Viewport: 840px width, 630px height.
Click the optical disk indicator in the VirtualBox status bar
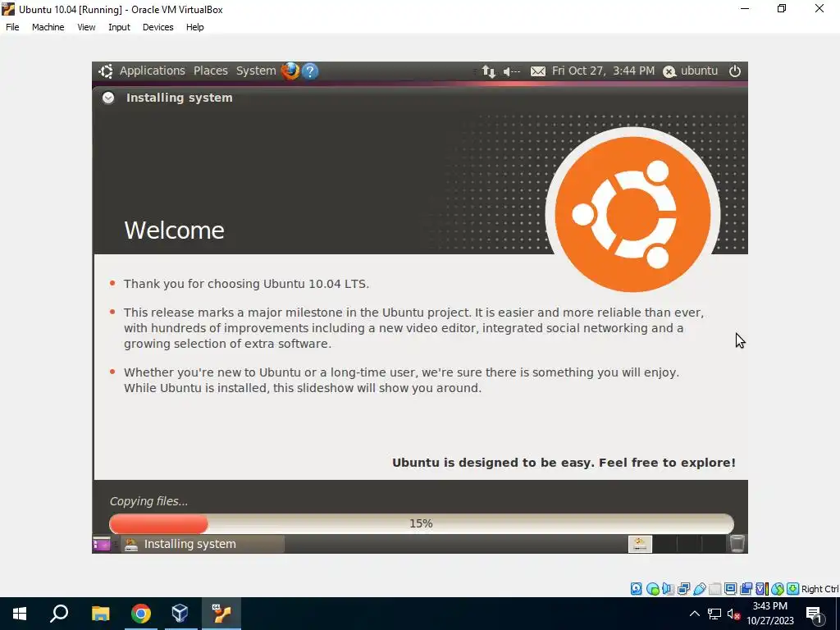click(652, 589)
